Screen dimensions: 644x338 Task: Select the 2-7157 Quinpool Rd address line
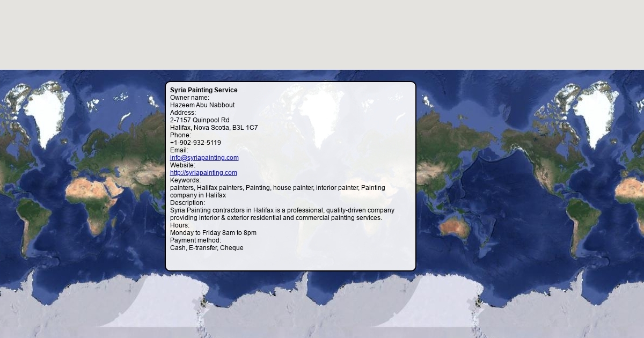point(200,120)
